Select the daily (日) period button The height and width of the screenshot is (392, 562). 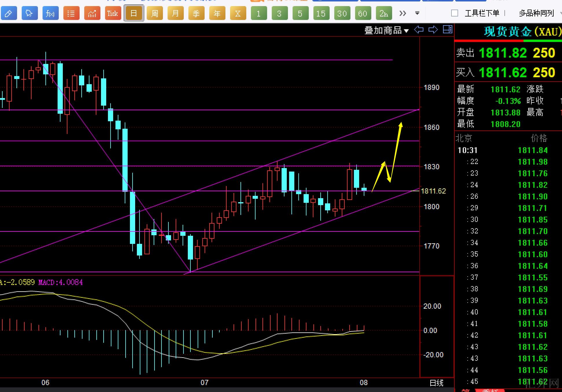(134, 13)
